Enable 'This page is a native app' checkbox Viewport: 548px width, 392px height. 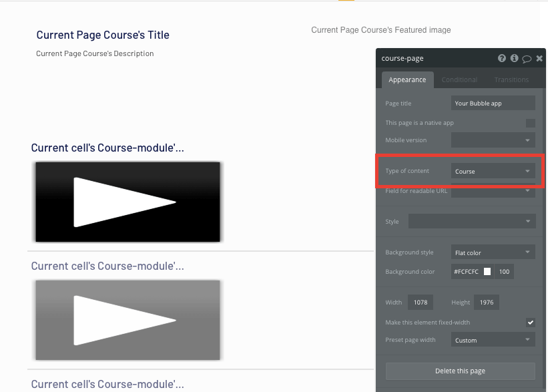531,122
